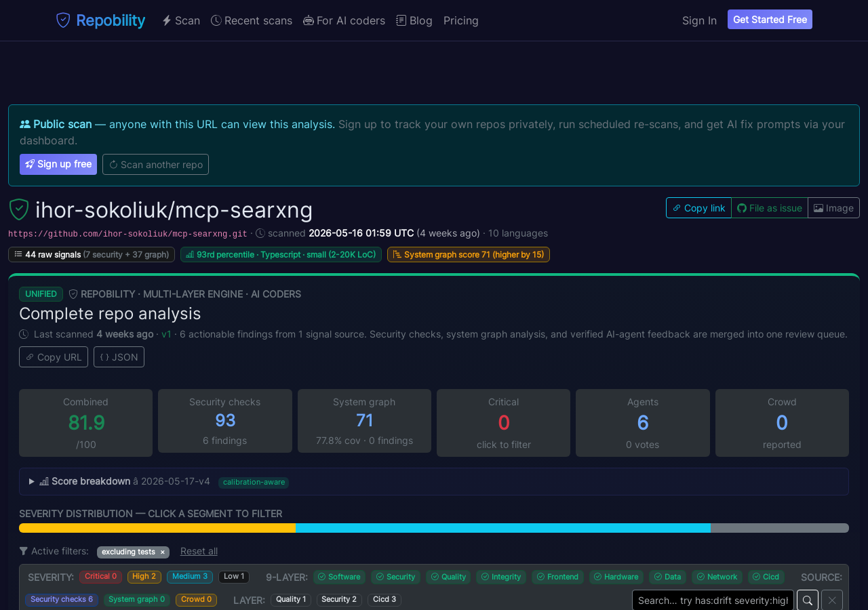This screenshot has width=868, height=610.
Task: Open the JSON export button
Action: tap(119, 357)
